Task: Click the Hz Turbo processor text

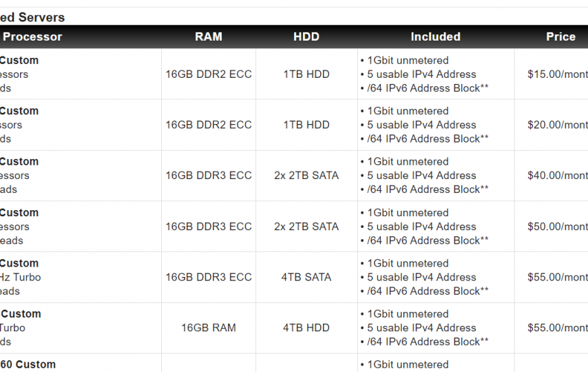Action: coord(20,277)
